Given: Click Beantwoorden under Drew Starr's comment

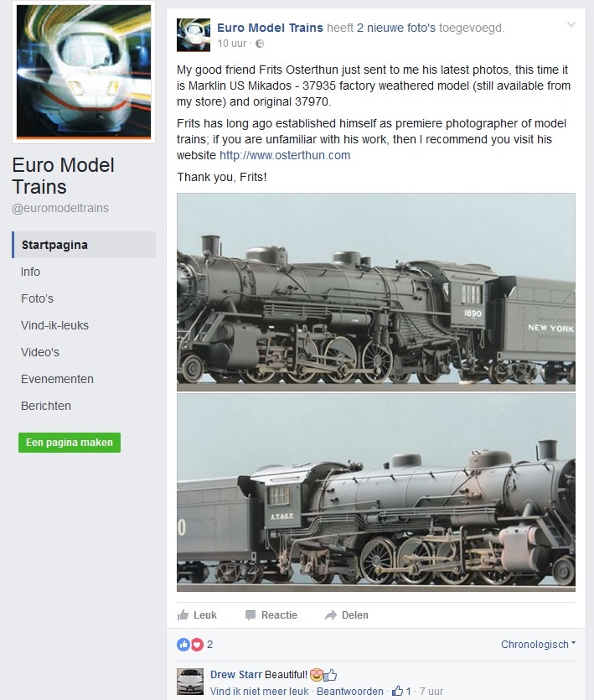Looking at the screenshot, I should coord(350,691).
